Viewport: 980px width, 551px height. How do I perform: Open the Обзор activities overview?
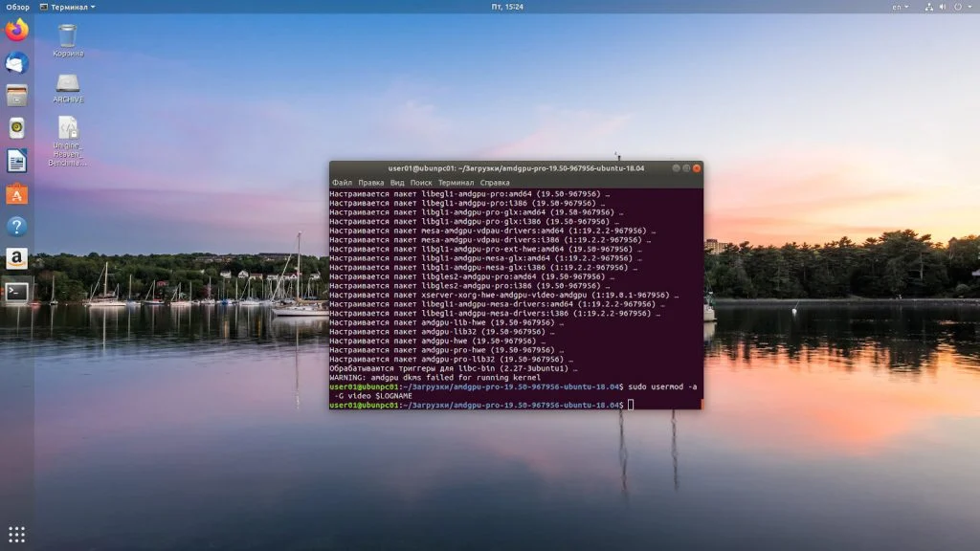coord(17,7)
